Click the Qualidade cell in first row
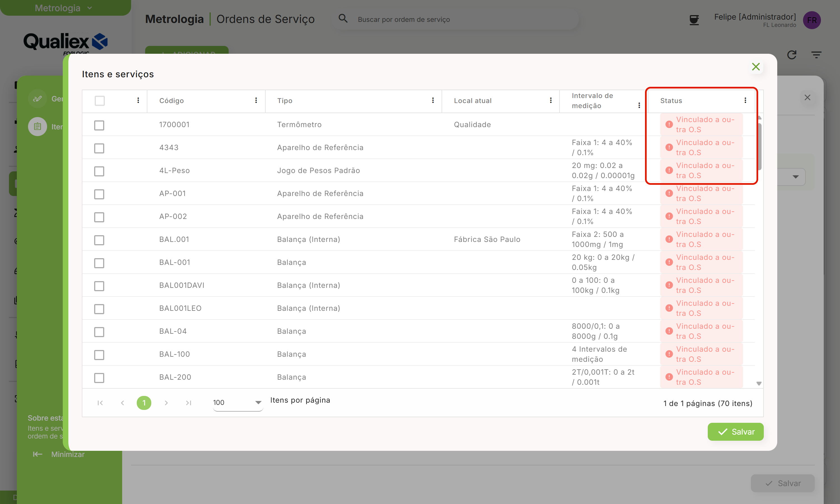The height and width of the screenshot is (504, 840). (x=472, y=124)
